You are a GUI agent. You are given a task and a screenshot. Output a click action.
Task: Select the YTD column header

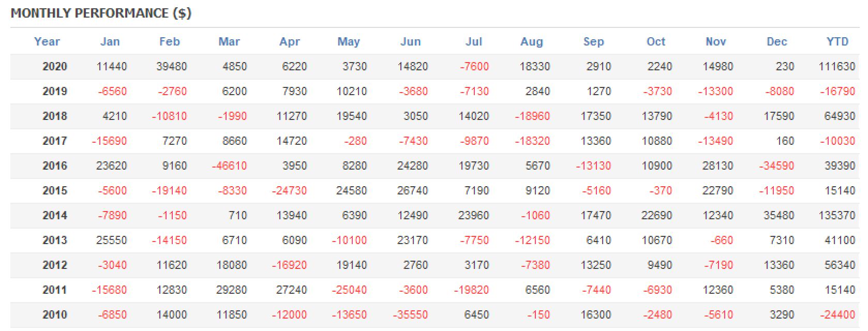tap(837, 42)
